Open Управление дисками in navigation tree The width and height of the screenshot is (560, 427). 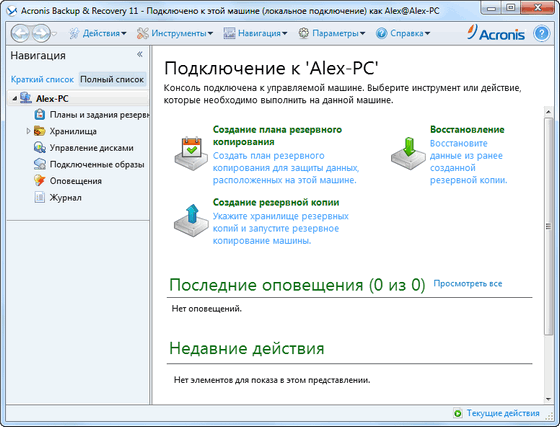coord(91,148)
